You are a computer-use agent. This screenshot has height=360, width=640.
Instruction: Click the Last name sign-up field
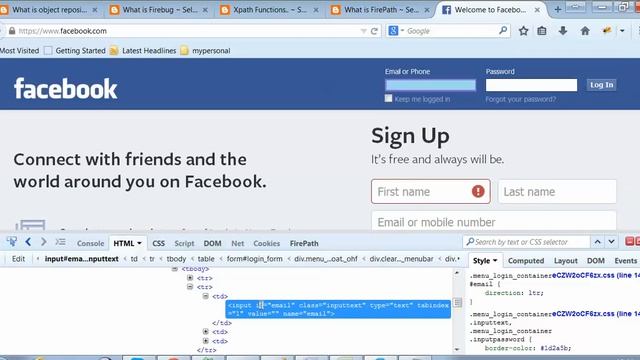pyautogui.click(x=557, y=191)
